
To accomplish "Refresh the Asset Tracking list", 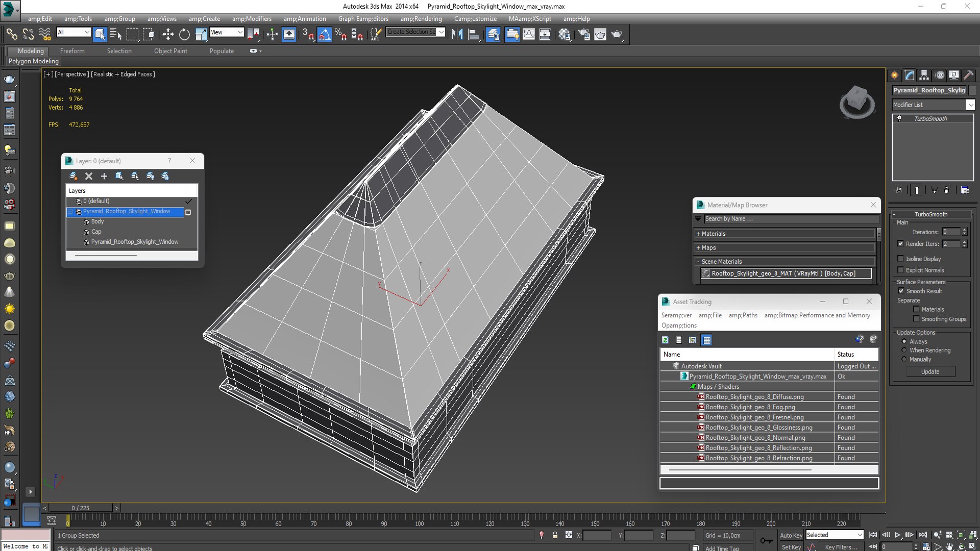I will (x=665, y=340).
